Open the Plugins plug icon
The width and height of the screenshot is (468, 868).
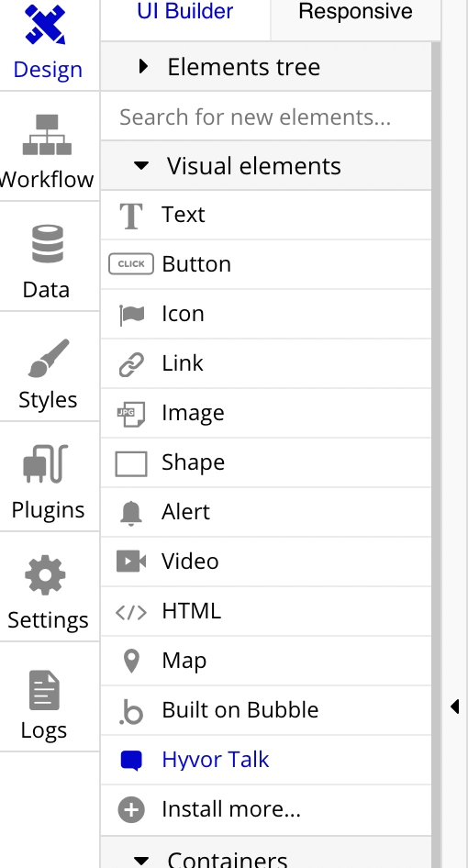pos(45,463)
